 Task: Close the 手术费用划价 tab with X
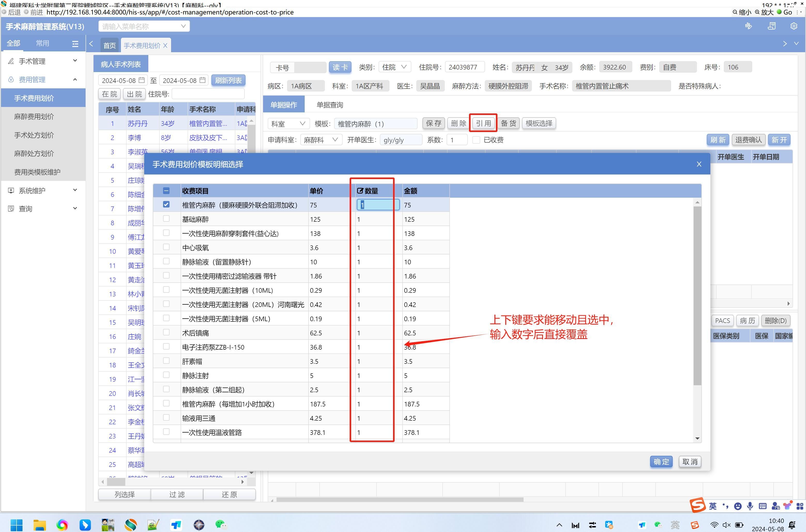coord(165,45)
